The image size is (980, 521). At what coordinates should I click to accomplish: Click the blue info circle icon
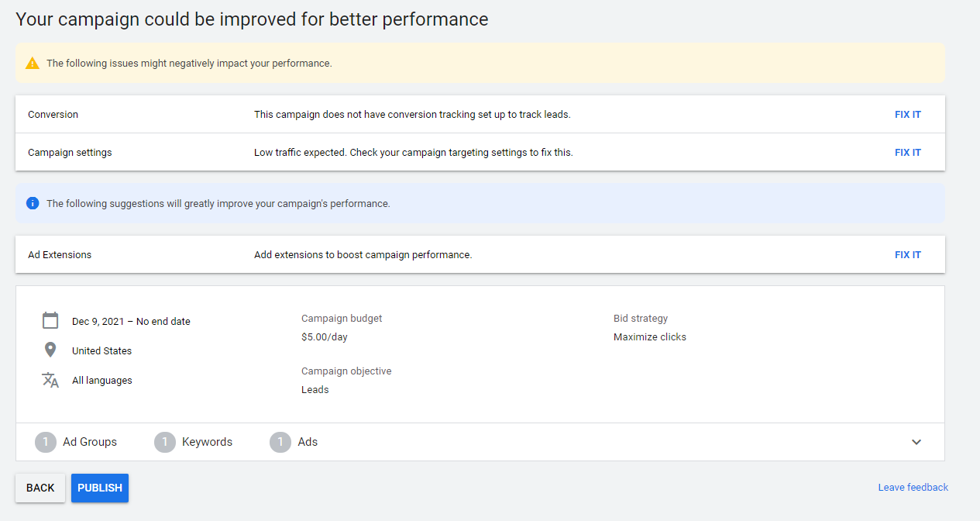click(33, 203)
